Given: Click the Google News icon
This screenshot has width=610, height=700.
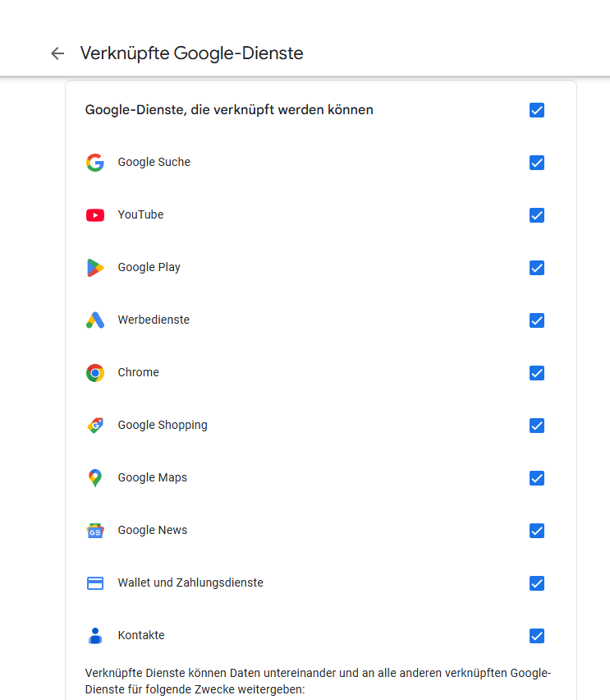Looking at the screenshot, I should [95, 531].
